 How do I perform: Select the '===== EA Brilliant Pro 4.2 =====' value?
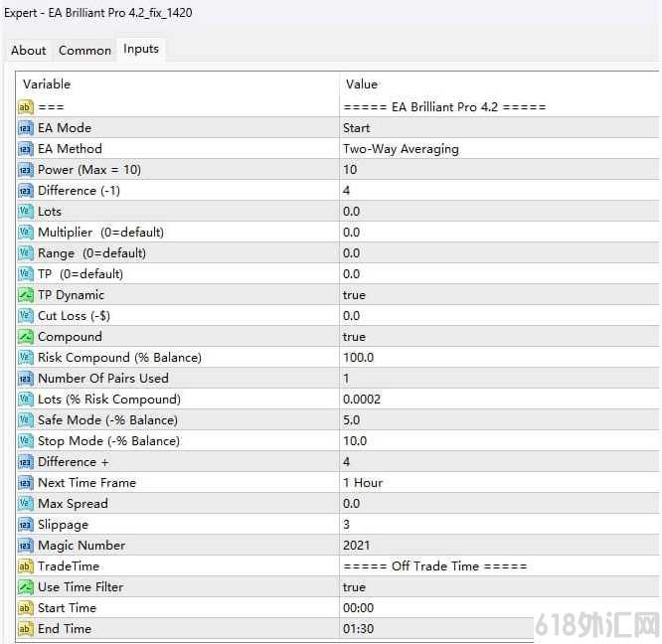tap(444, 107)
